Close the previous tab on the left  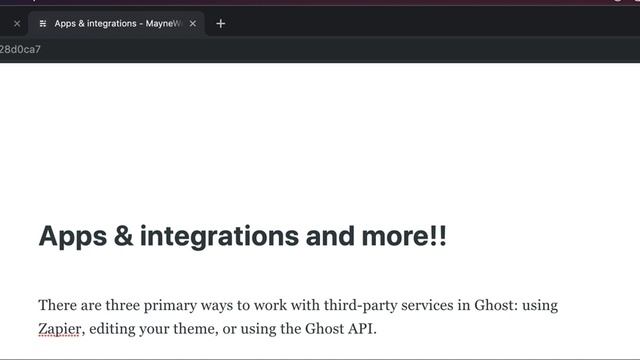tap(17, 24)
